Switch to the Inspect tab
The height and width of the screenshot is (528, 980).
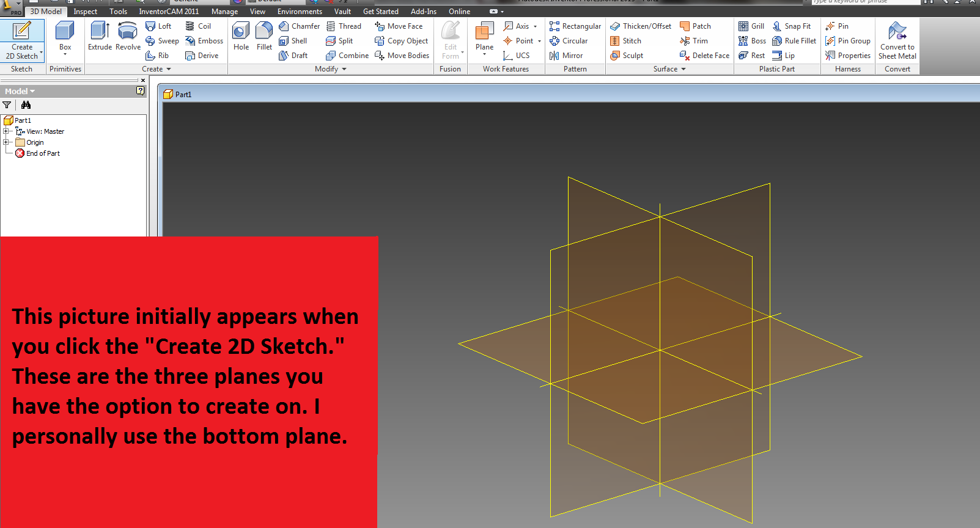[x=86, y=12]
